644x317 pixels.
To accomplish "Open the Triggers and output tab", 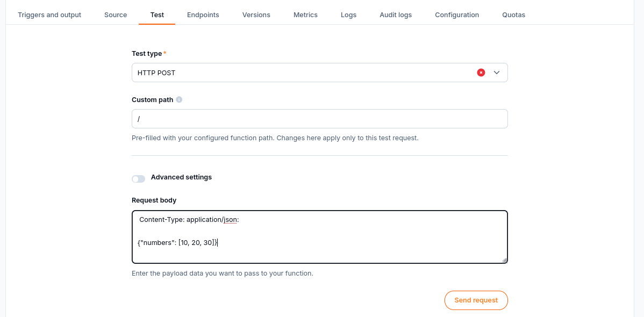I will [x=49, y=15].
